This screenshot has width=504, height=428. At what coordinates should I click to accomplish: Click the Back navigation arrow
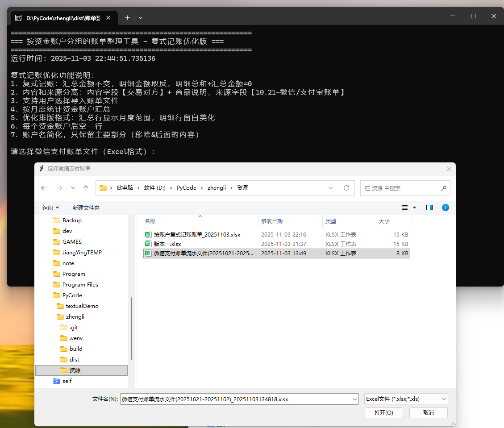44,188
